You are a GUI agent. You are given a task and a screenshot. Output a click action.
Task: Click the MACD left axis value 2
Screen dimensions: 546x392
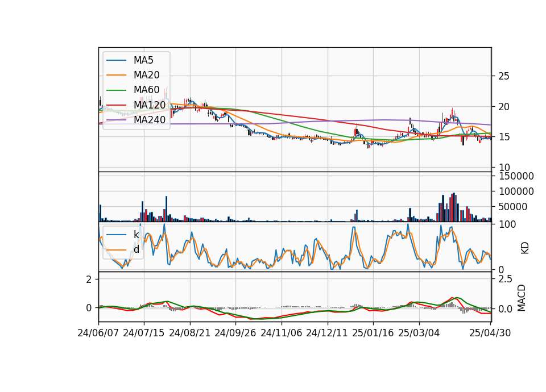click(89, 280)
